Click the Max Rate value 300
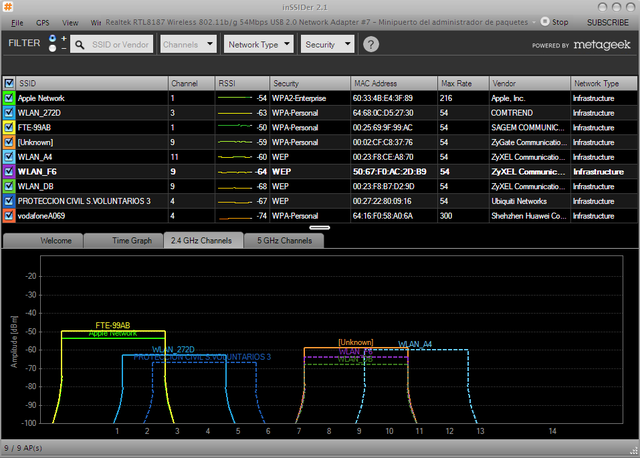640x458 pixels. [446, 216]
